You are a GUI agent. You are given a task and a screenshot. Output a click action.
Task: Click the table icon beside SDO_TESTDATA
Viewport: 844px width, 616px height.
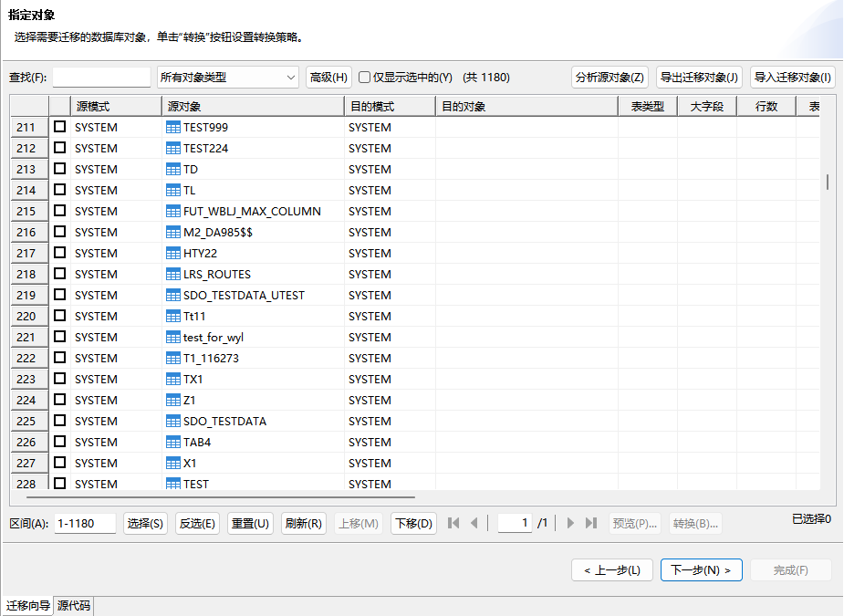(172, 421)
